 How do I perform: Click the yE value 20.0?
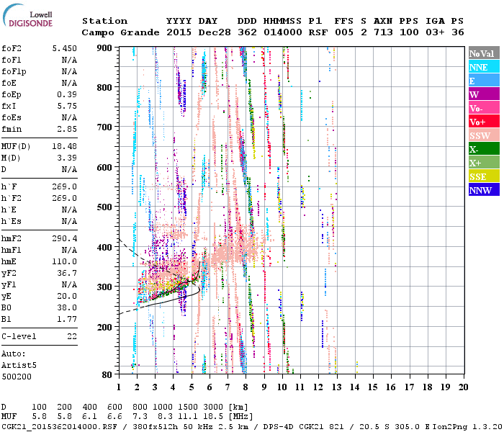click(67, 297)
